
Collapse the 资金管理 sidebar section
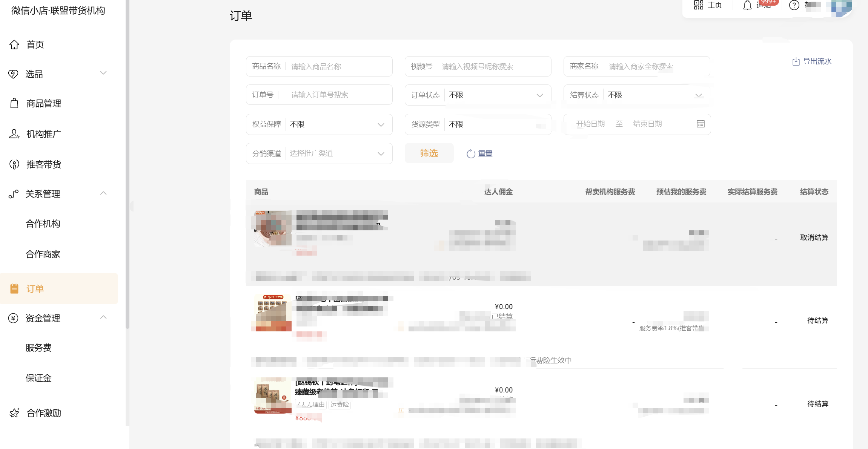pos(103,317)
